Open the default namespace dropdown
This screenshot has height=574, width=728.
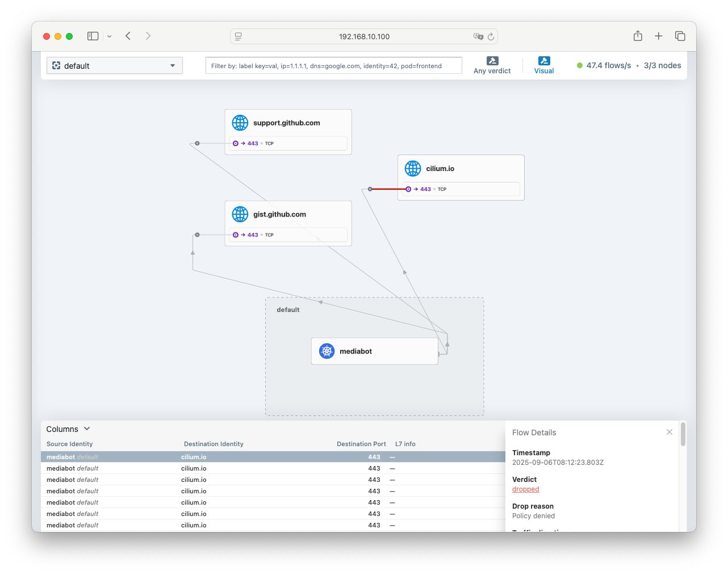[x=115, y=65]
